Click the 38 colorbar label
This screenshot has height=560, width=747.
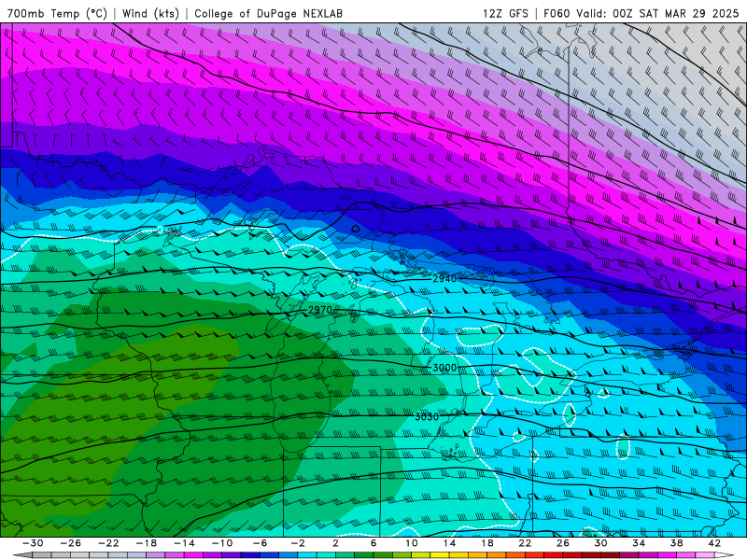coord(676,543)
